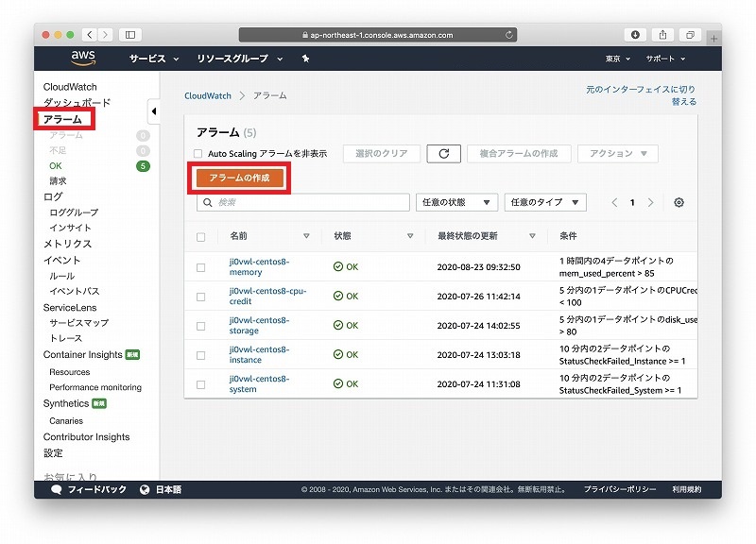Go back with Safari's back arrow
Image resolution: width=756 pixels, height=544 pixels.
pos(90,35)
